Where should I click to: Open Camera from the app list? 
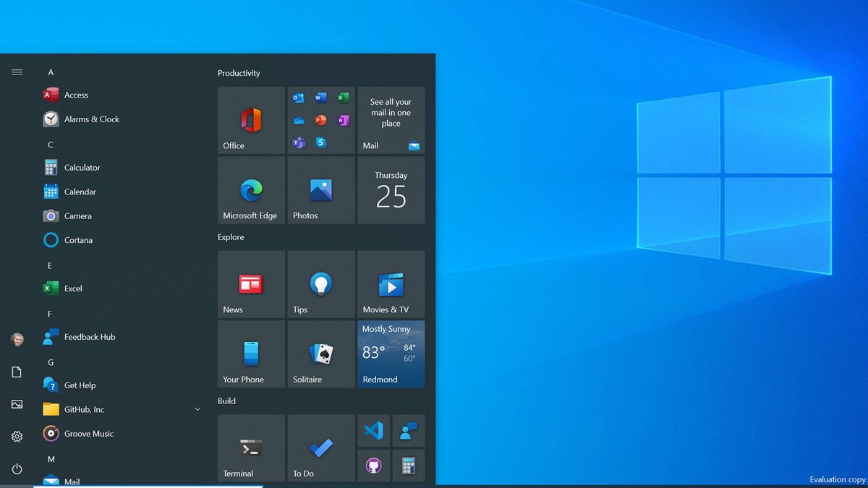(x=123, y=216)
